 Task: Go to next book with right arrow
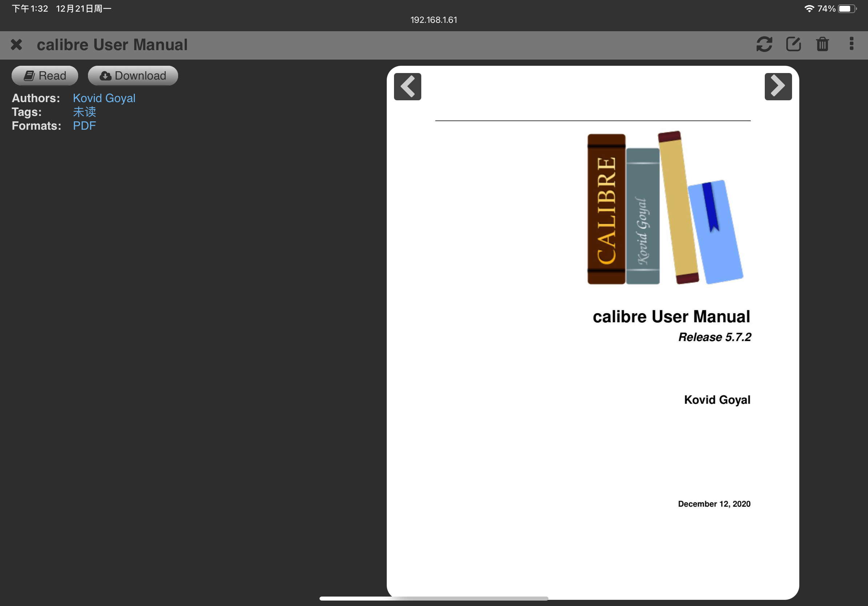[778, 86]
